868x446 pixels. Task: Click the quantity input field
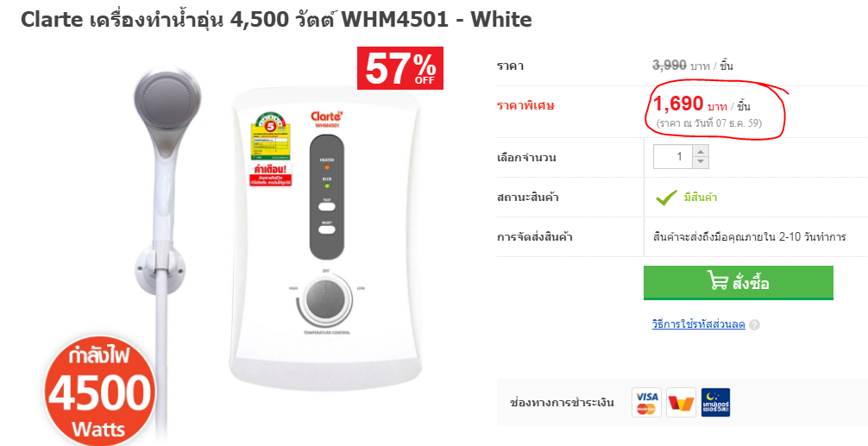(673, 157)
